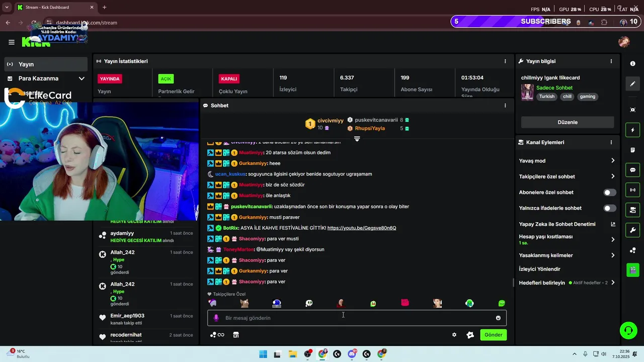644x362 pixels.
Task: Collapse the pinned gifters leaderboard arrow
Action: coord(357,139)
